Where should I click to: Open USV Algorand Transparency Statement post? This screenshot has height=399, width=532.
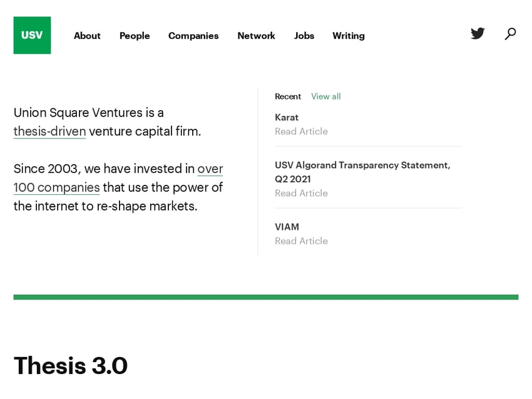(x=362, y=172)
